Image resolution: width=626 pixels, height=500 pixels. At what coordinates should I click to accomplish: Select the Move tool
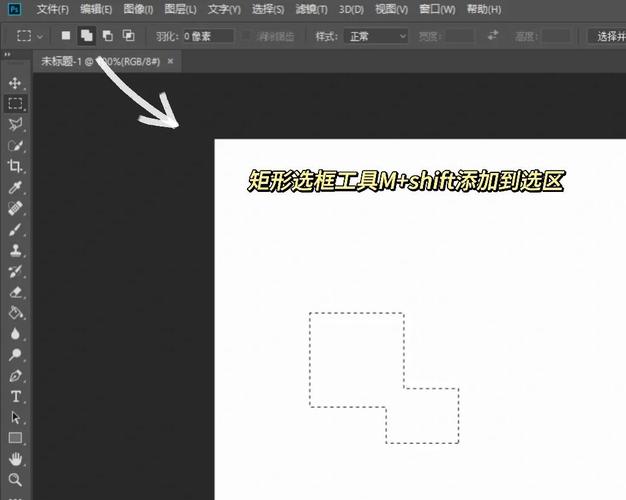[15, 83]
